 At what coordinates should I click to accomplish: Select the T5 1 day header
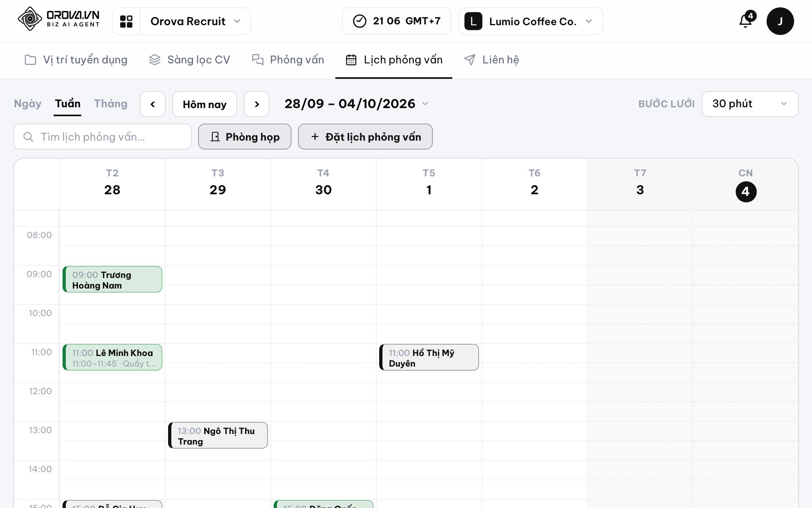[x=429, y=184]
